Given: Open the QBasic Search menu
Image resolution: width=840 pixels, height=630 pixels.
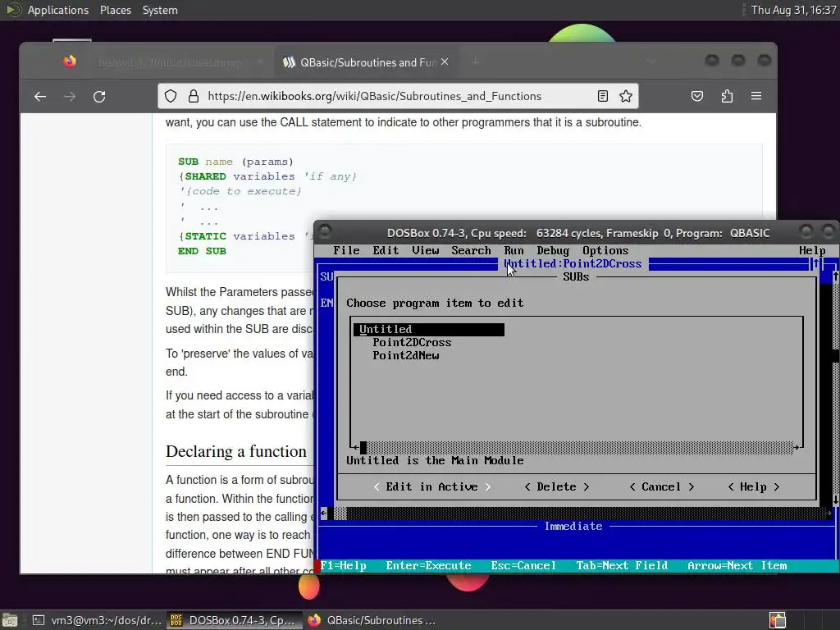Looking at the screenshot, I should pos(471,250).
